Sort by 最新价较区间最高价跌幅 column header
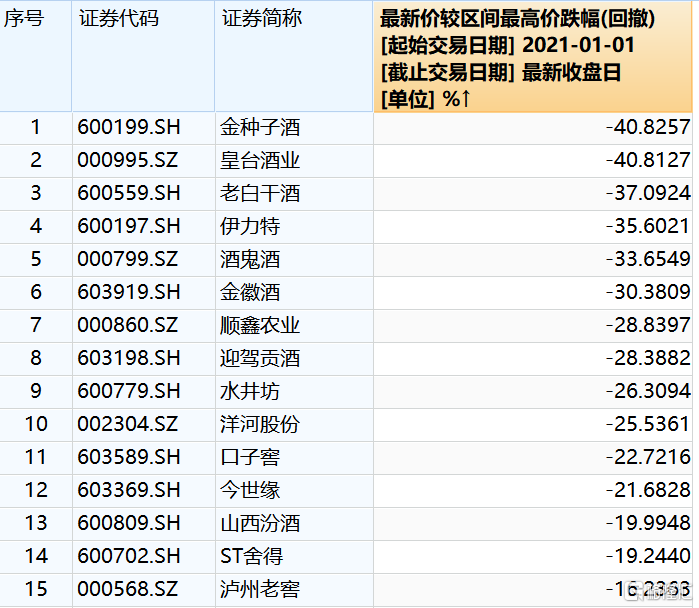699x608 pixels. tap(533, 56)
